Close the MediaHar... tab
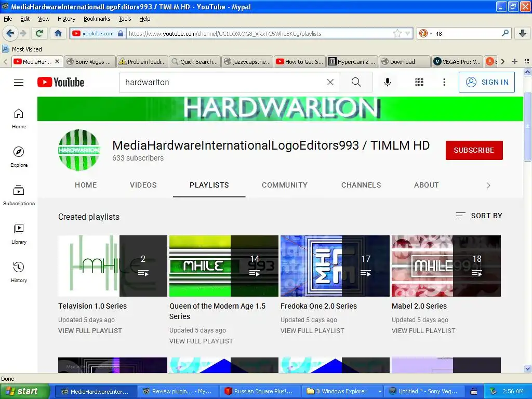 [x=57, y=61]
